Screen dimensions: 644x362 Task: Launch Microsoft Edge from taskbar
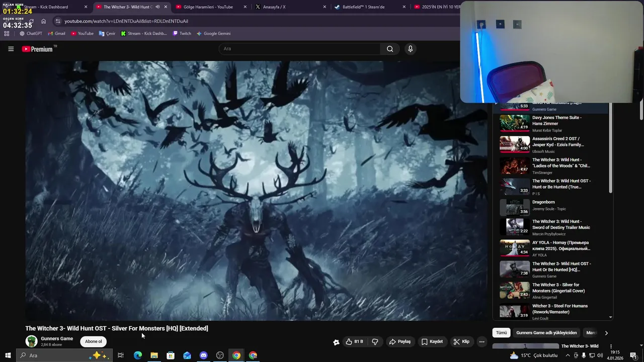point(137,355)
